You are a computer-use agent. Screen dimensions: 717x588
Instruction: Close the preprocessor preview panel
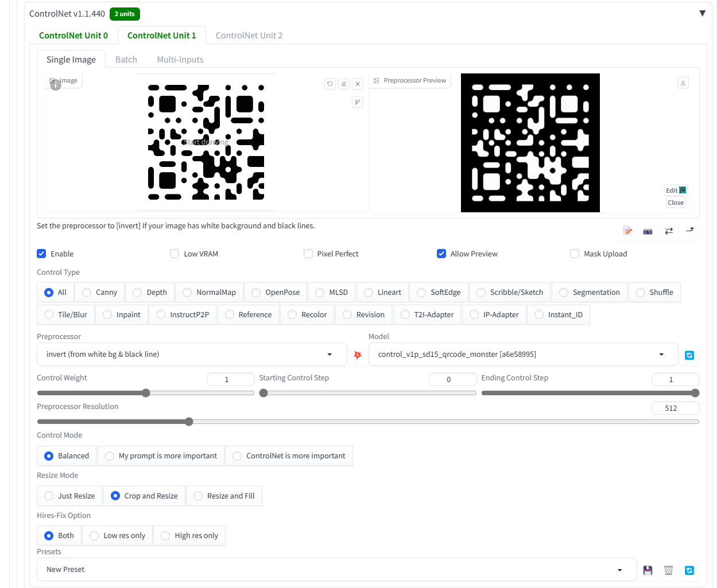tap(676, 203)
